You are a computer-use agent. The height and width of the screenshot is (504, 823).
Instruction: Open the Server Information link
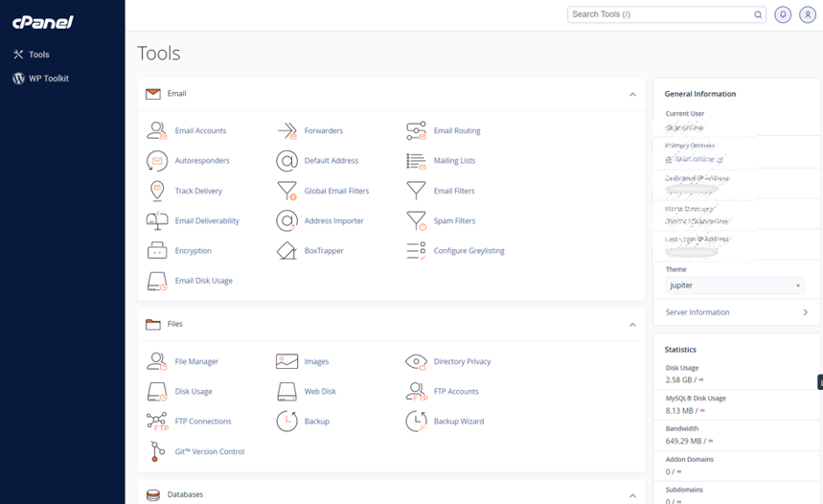pos(697,312)
